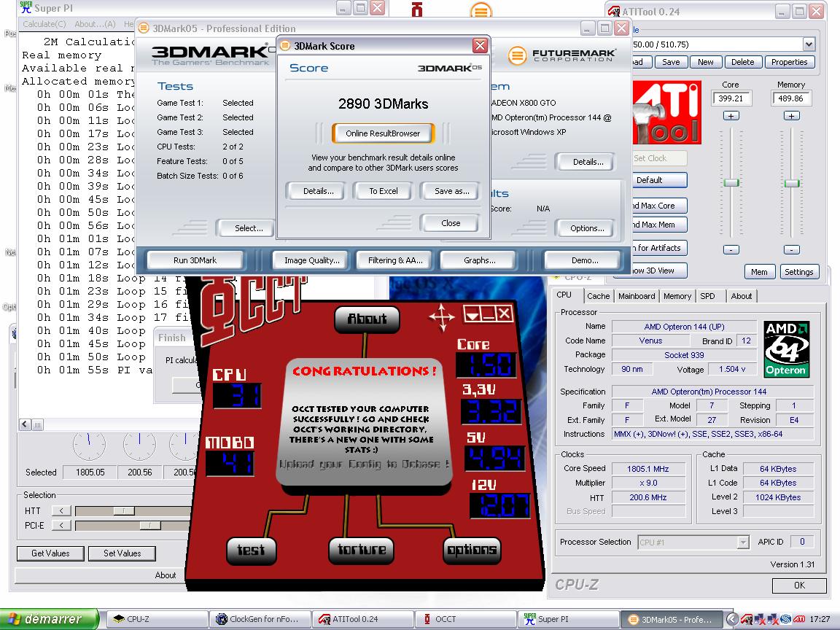Create New profile in ATITool

706,62
